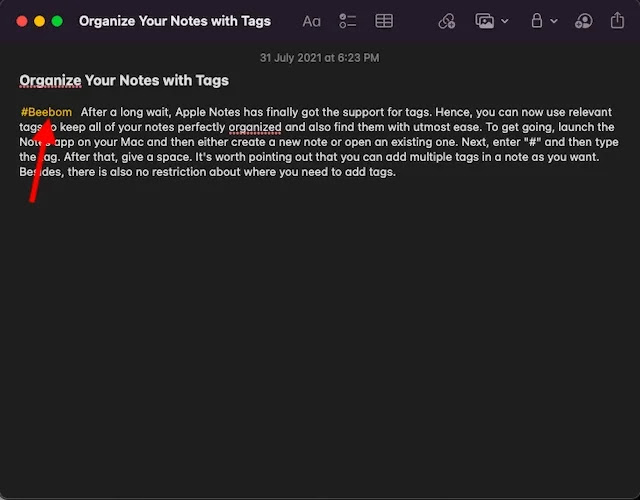Place cursor after 'add tags.' sentence

tap(397, 172)
